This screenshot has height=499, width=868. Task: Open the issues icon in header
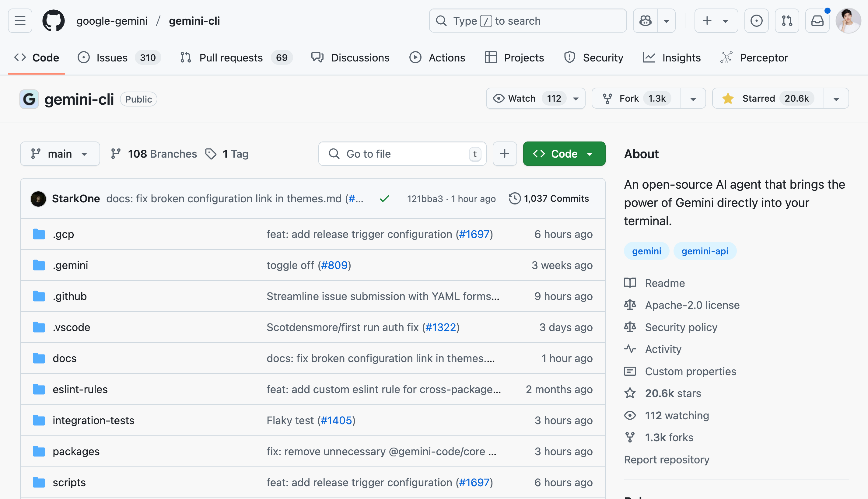pyautogui.click(x=756, y=21)
